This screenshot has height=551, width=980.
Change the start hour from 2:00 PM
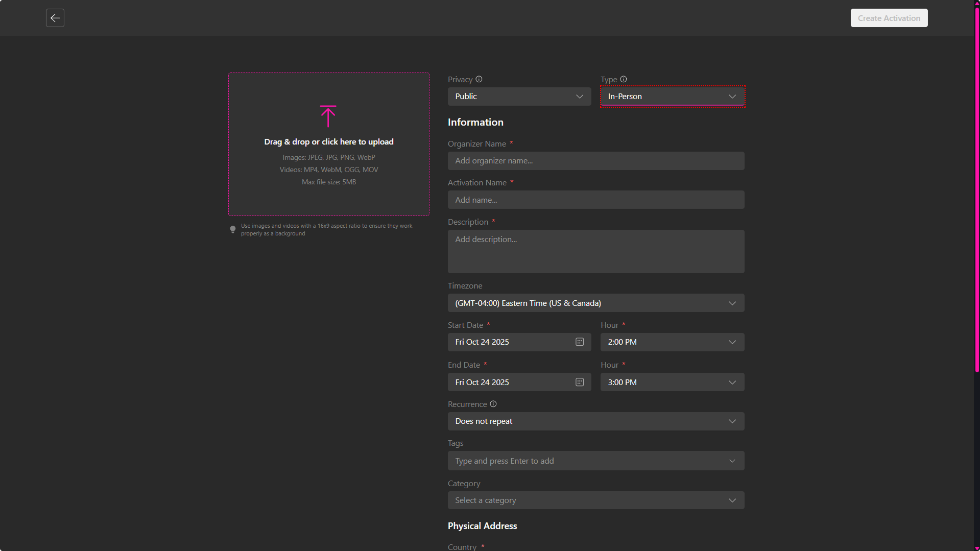[672, 342]
